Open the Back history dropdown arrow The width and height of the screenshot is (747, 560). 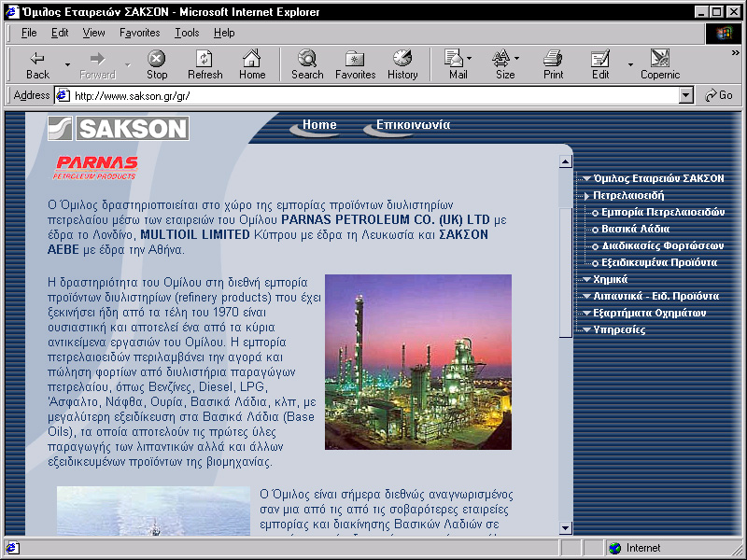click(x=67, y=64)
